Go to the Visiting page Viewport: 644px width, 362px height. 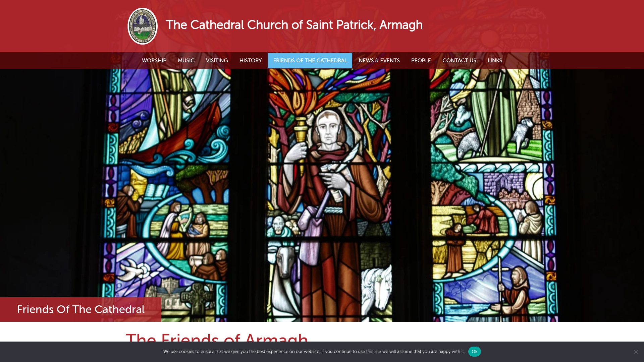[x=217, y=61]
